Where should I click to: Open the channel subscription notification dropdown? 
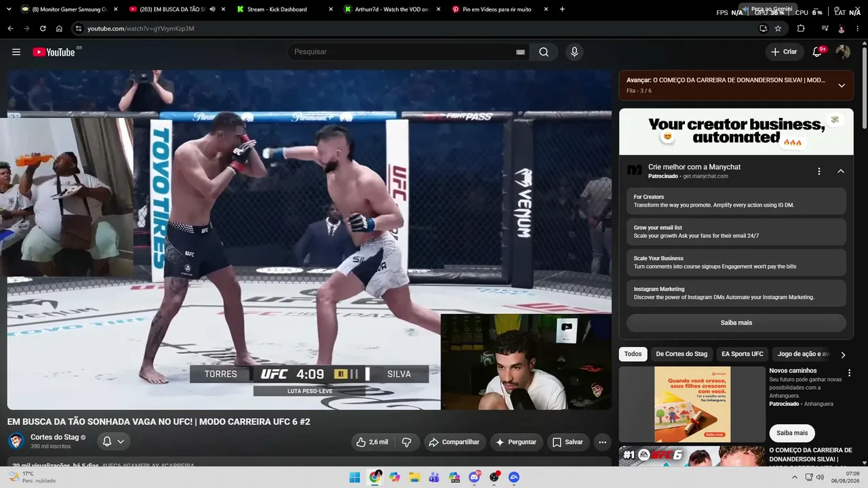(113, 442)
